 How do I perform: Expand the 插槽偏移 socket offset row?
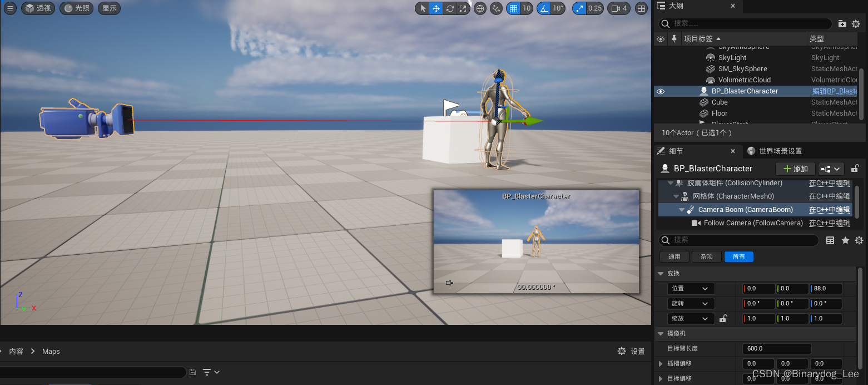661,363
